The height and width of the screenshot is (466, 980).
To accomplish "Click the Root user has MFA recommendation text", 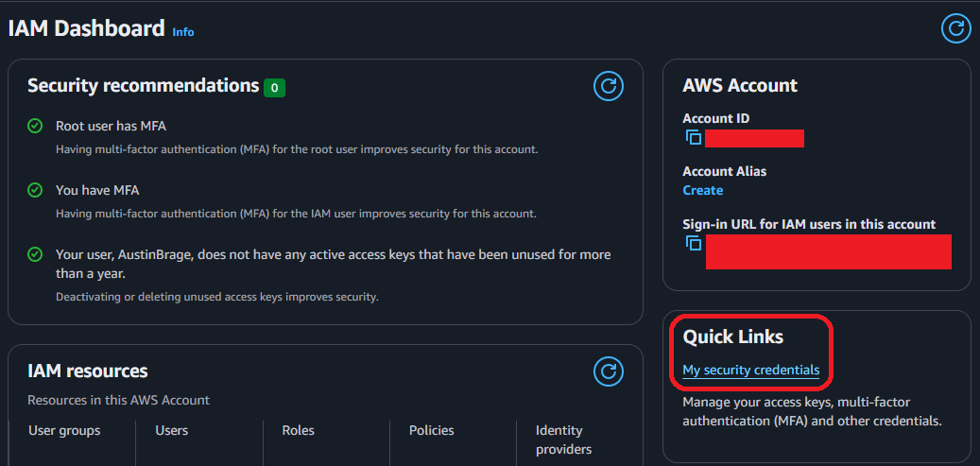I will tap(112, 126).
